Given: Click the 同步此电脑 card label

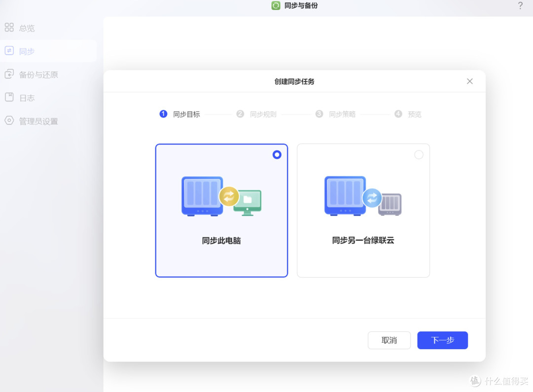Looking at the screenshot, I should click(x=221, y=241).
